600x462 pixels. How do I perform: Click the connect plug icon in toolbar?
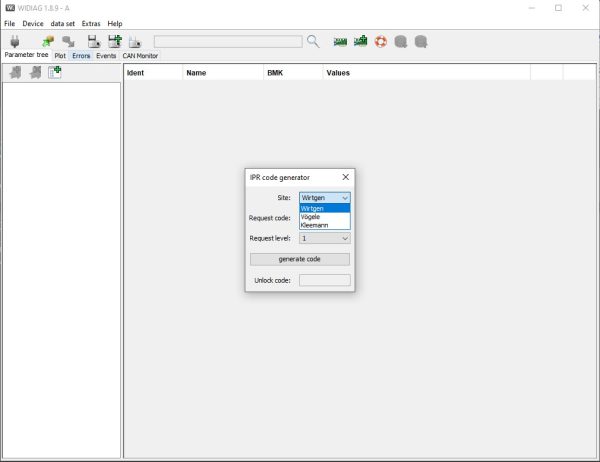pos(15,41)
